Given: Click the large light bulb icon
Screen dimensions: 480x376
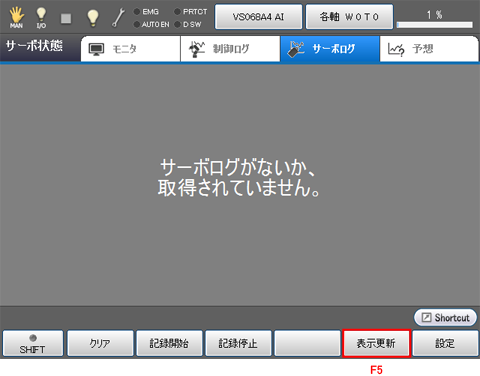Looking at the screenshot, I should [x=93, y=18].
